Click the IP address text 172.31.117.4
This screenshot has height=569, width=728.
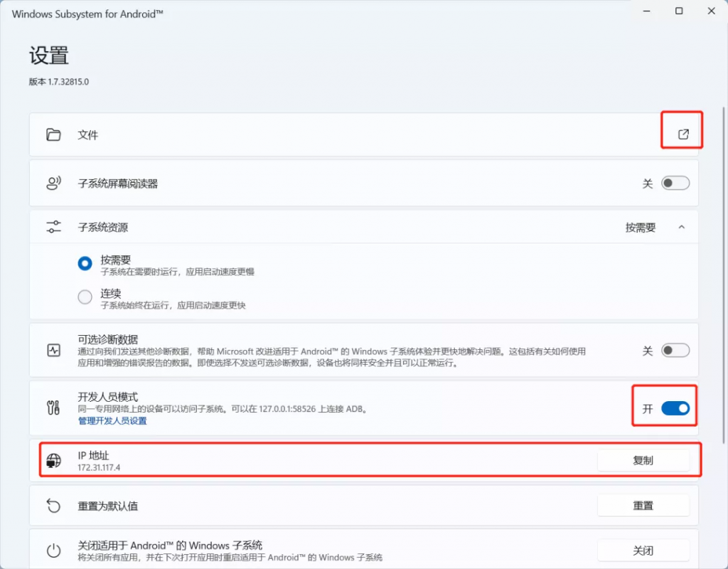point(99,468)
